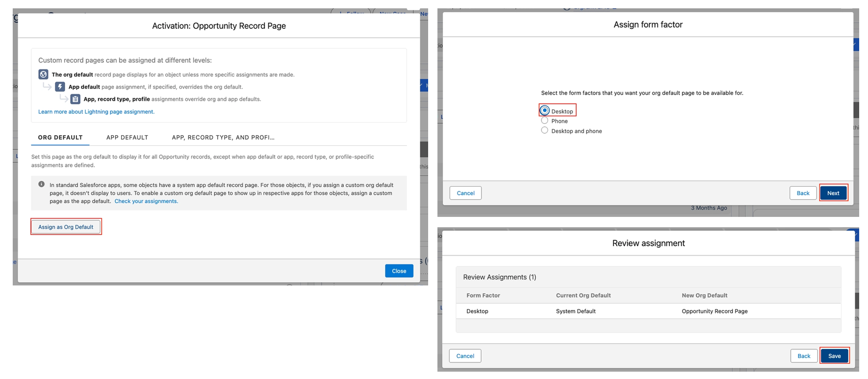Screen dimensions: 868x379
Task: Open Learn more about Lightning page assignment link
Action: pos(96,112)
